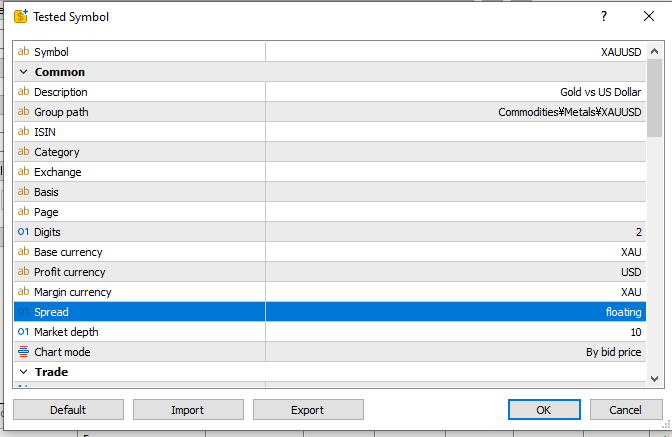Click the Category value input field
Viewport: 672px width, 437px height.
coord(455,152)
